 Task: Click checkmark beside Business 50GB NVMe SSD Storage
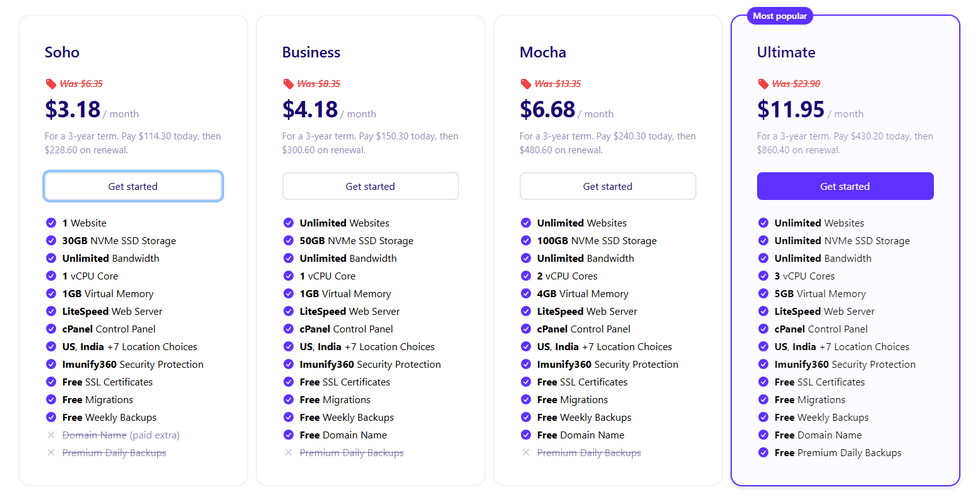point(289,240)
